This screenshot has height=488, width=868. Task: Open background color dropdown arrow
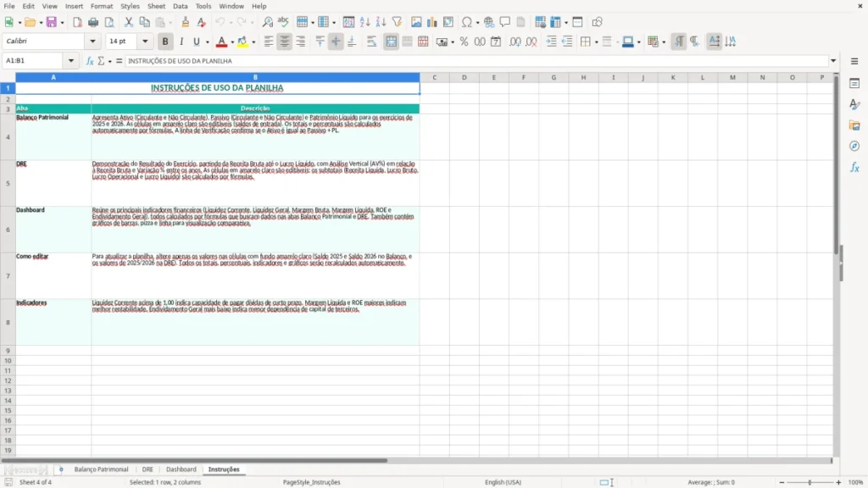(253, 42)
